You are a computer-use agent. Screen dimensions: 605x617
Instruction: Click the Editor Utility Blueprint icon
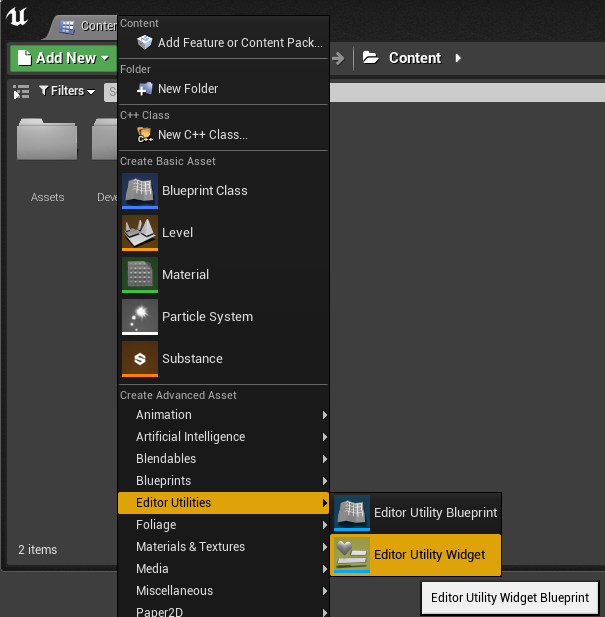click(x=352, y=513)
